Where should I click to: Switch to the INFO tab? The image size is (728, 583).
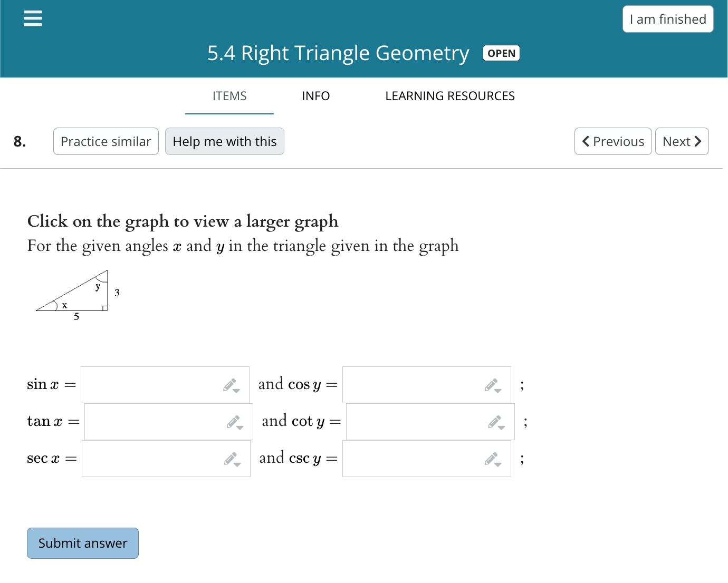tap(315, 96)
